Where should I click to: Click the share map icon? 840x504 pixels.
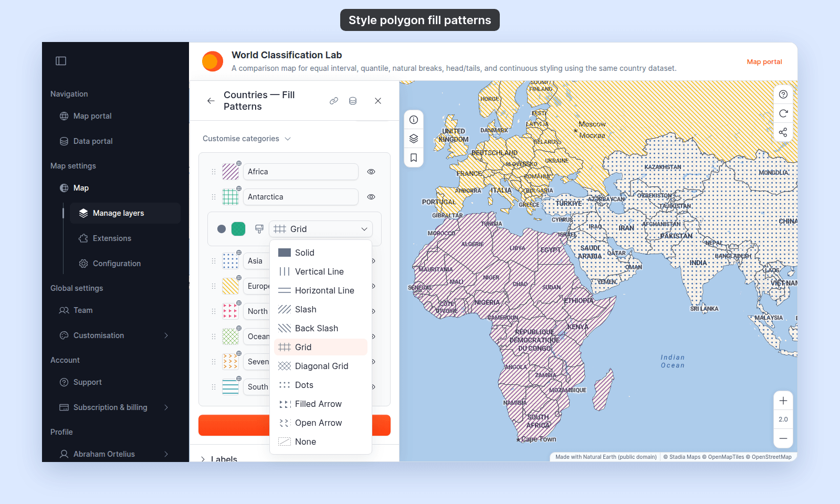(x=783, y=132)
